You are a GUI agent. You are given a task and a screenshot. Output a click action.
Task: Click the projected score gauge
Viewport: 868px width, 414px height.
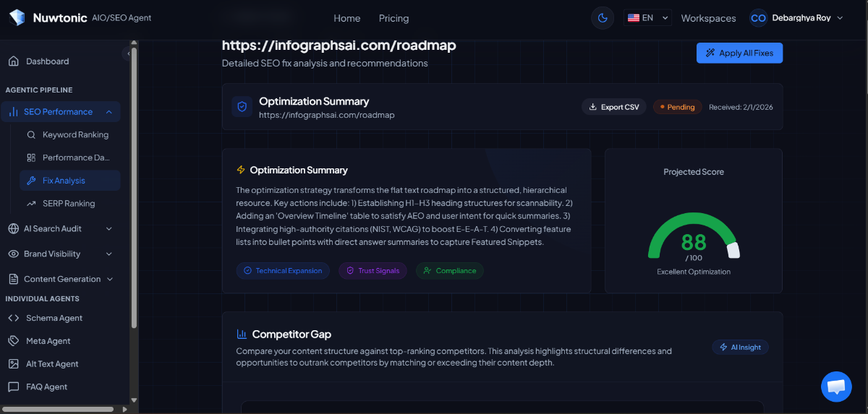(693, 240)
